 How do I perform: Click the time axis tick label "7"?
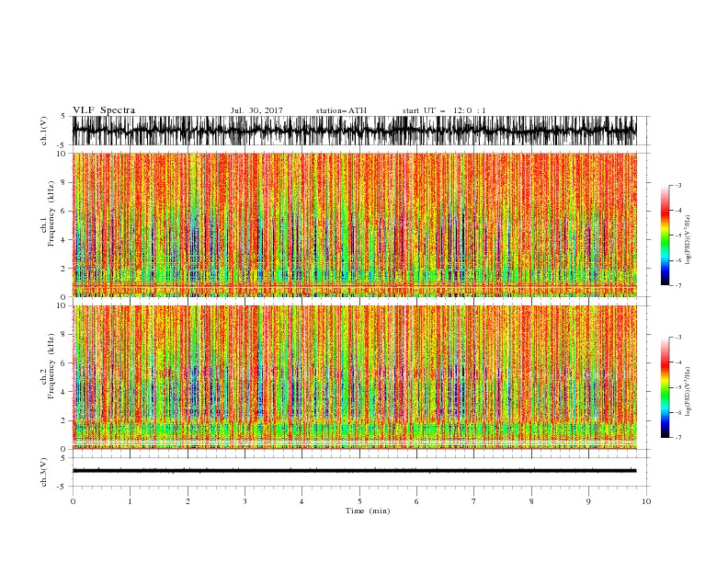(x=474, y=501)
